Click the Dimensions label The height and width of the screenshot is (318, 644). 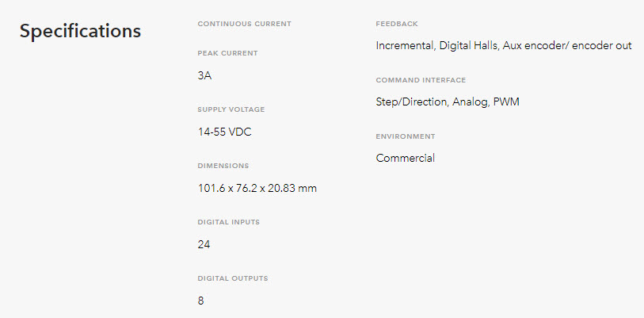click(223, 166)
